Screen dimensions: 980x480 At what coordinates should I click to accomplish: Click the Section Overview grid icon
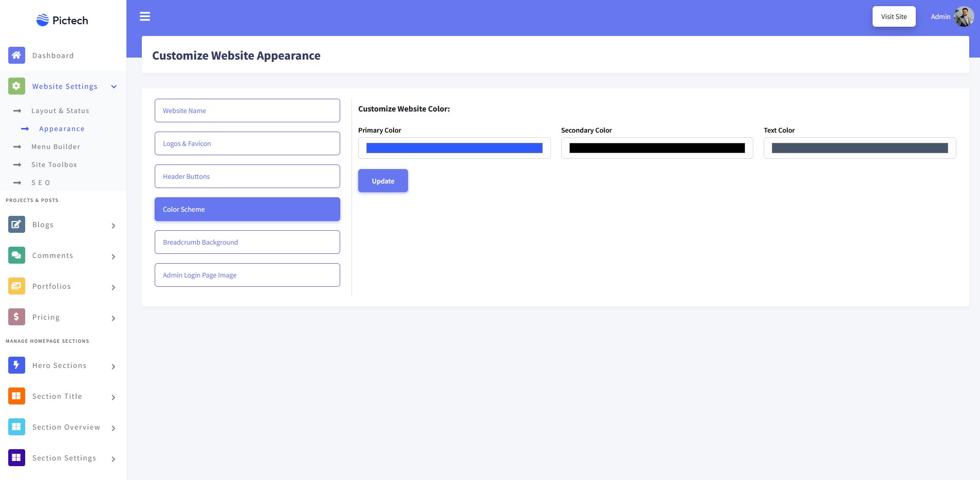16,427
